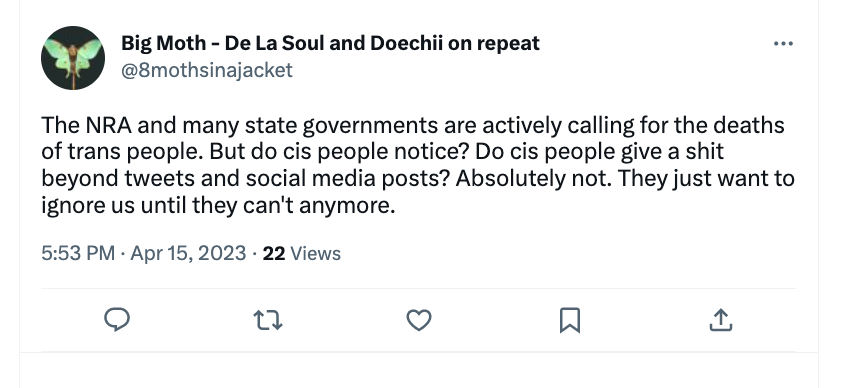The width and height of the screenshot is (846, 388).
Task: Open tweet via first line mentioning NRA
Action: click(x=412, y=125)
